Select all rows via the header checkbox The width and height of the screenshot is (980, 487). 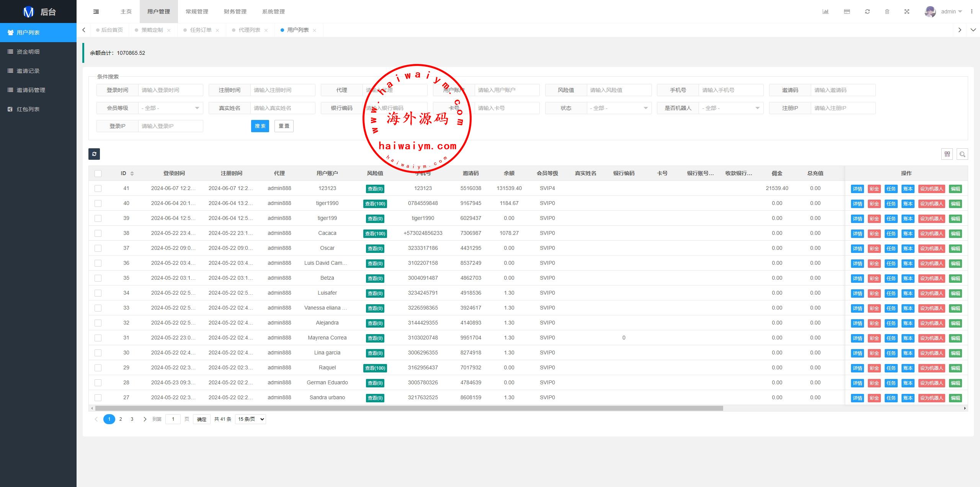click(98, 174)
